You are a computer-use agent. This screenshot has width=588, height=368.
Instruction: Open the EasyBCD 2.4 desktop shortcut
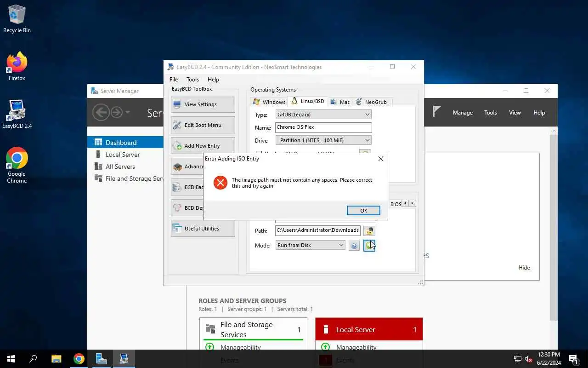pyautogui.click(x=17, y=115)
